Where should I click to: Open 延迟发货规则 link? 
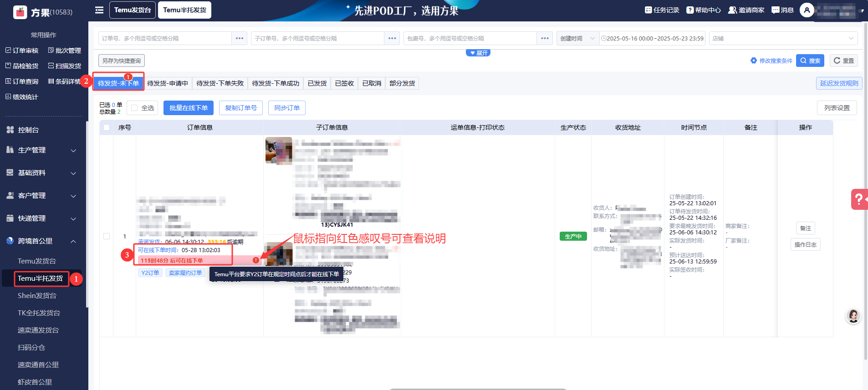coord(839,83)
